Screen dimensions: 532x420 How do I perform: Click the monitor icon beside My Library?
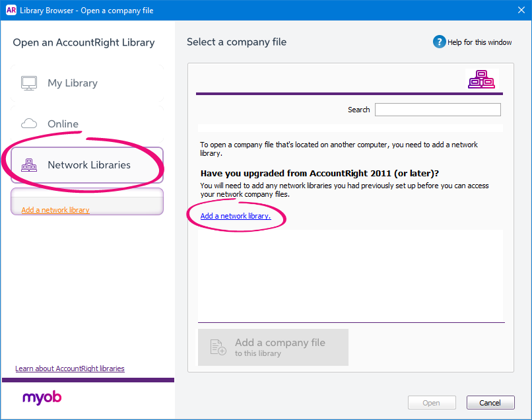[28, 83]
